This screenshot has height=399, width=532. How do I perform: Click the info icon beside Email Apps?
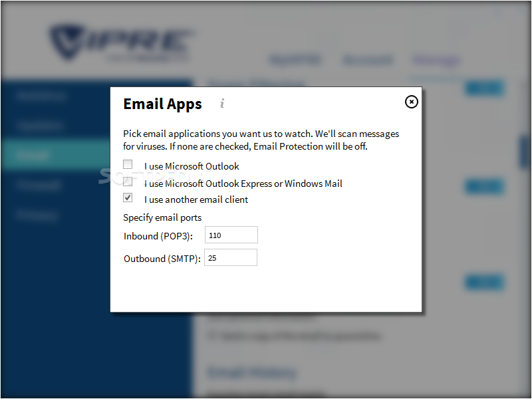coord(222,103)
